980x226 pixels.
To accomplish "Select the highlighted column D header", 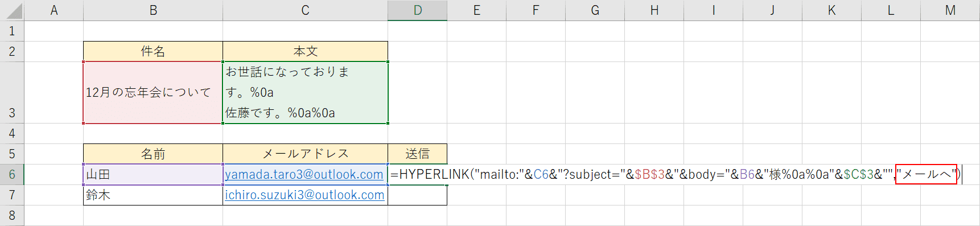I will pos(418,10).
